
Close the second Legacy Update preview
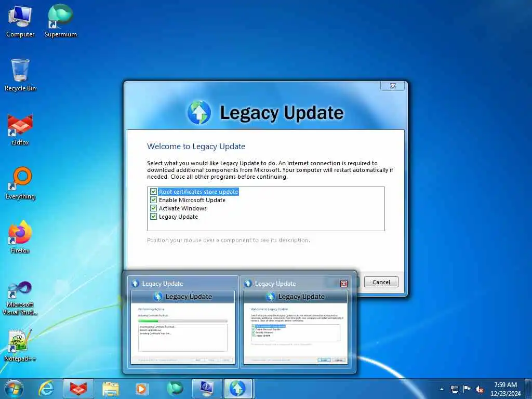(x=344, y=284)
